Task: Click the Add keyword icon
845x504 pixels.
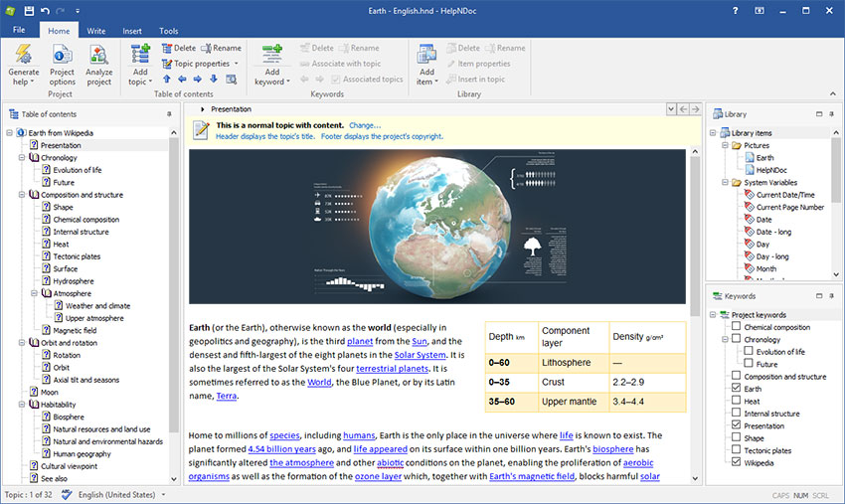Action: (271, 56)
